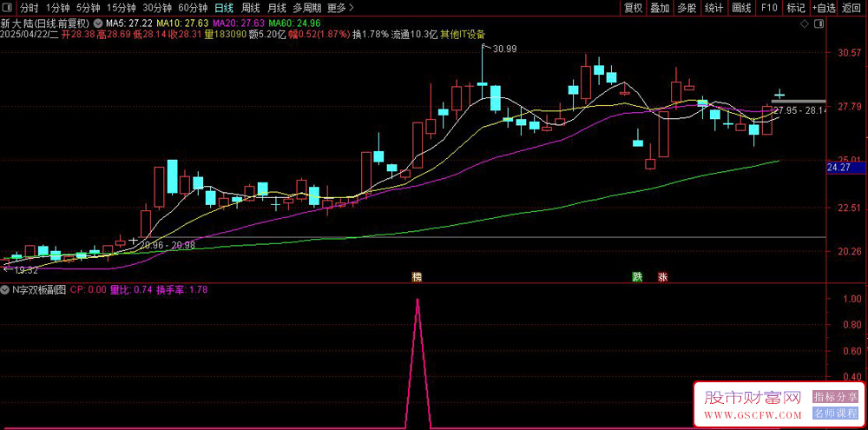Click the N字双板副图 indicator name
Viewport: 868px width, 430px height.
click(39, 289)
